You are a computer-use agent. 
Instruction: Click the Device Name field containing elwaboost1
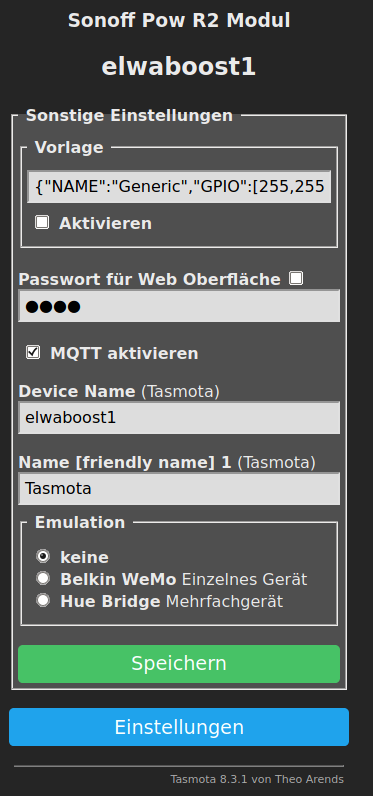pyautogui.click(x=179, y=418)
